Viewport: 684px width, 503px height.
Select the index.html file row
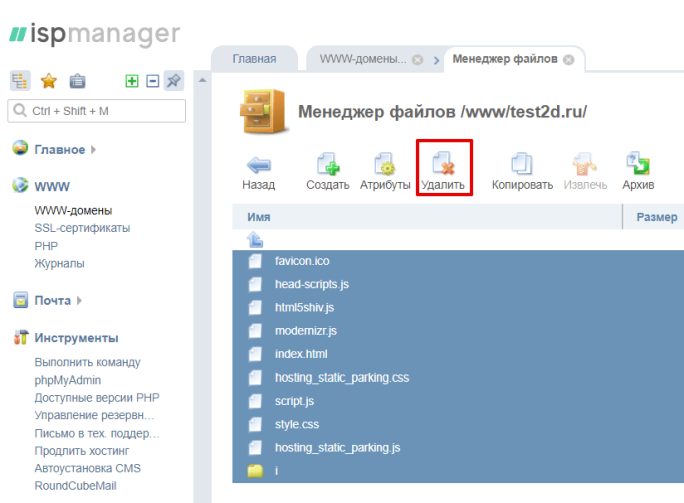458,354
